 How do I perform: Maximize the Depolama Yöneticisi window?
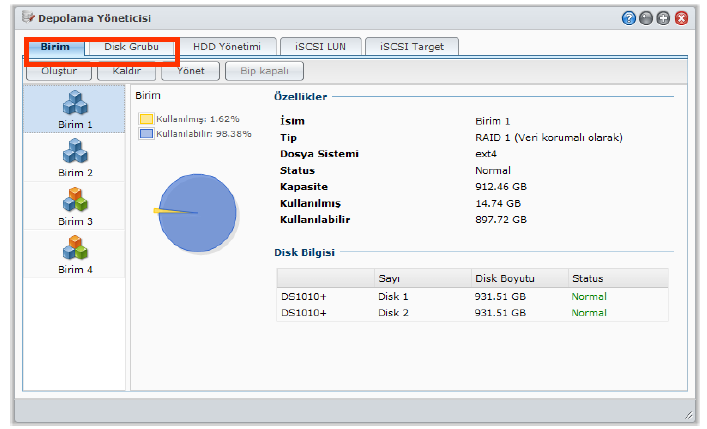(x=663, y=18)
